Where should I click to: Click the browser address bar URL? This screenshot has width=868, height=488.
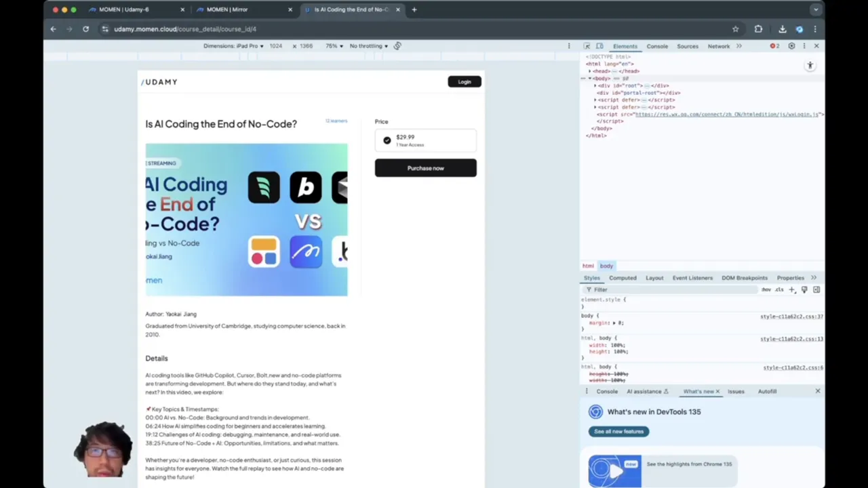[185, 29]
